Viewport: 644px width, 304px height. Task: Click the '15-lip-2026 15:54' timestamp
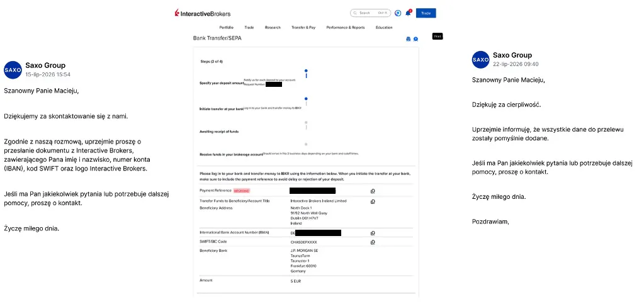click(x=48, y=74)
